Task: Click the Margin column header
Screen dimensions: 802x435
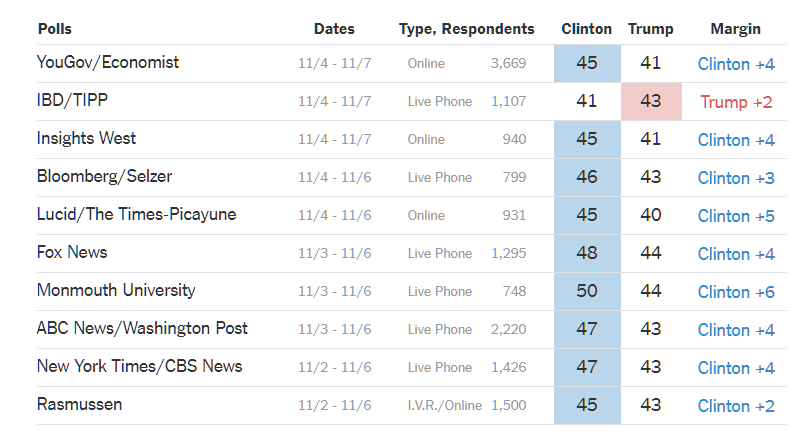Action: coord(736,29)
